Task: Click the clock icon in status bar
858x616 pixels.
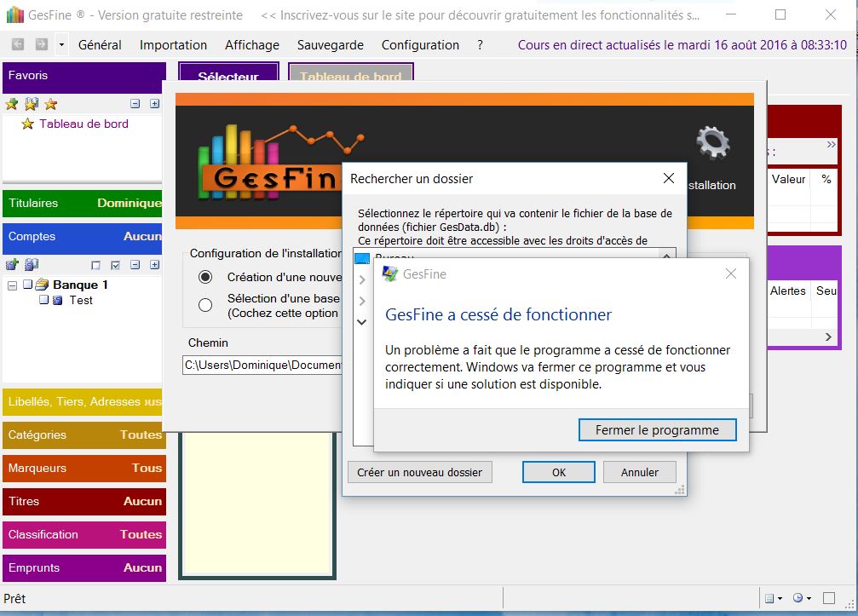Action: click(798, 599)
